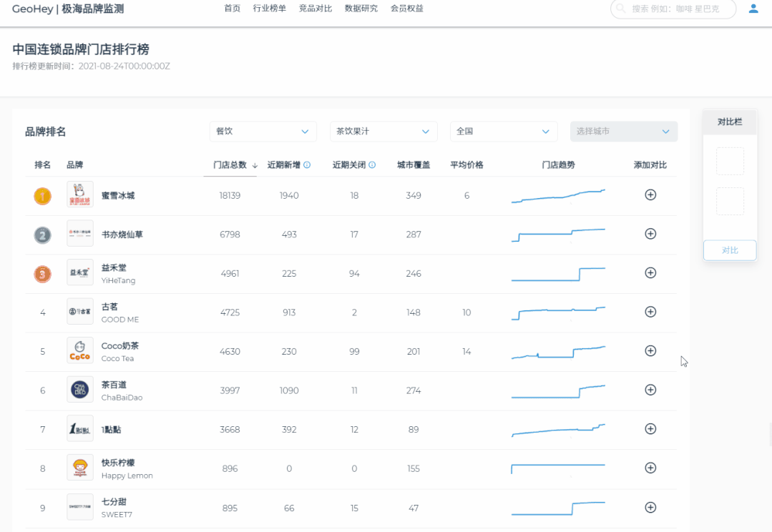Viewport: 772px width, 532px height.
Task: Add 书亦烧仙草 to comparison with plus icon
Action: 650,234
